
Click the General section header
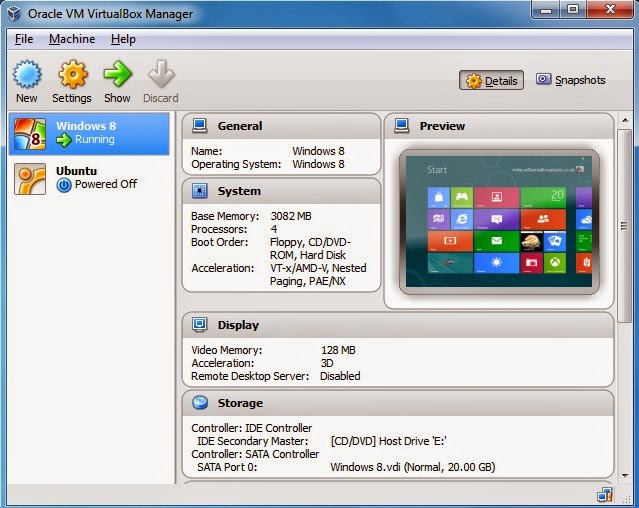(x=281, y=126)
